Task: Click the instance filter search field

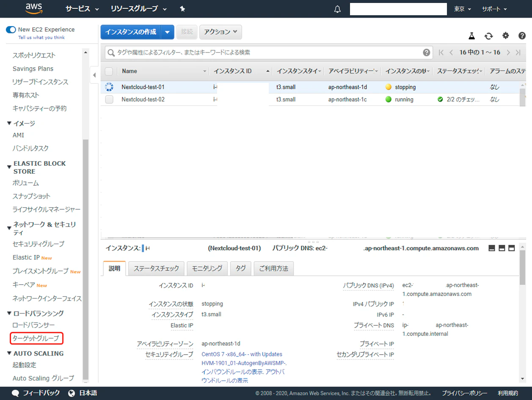Action: pos(269,52)
